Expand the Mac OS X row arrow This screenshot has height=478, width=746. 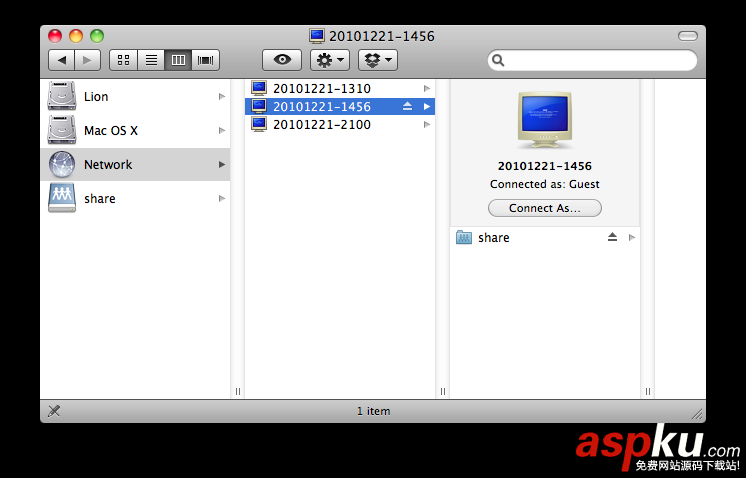[222, 130]
